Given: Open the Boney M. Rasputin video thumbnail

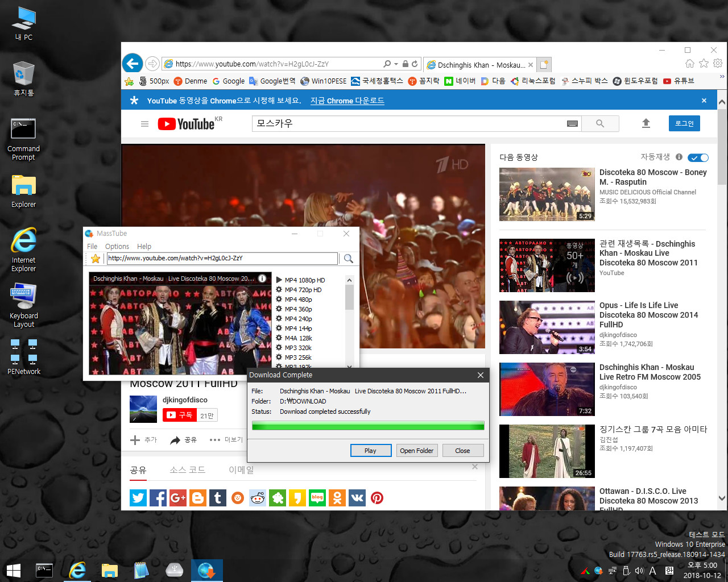Looking at the screenshot, I should click(547, 194).
